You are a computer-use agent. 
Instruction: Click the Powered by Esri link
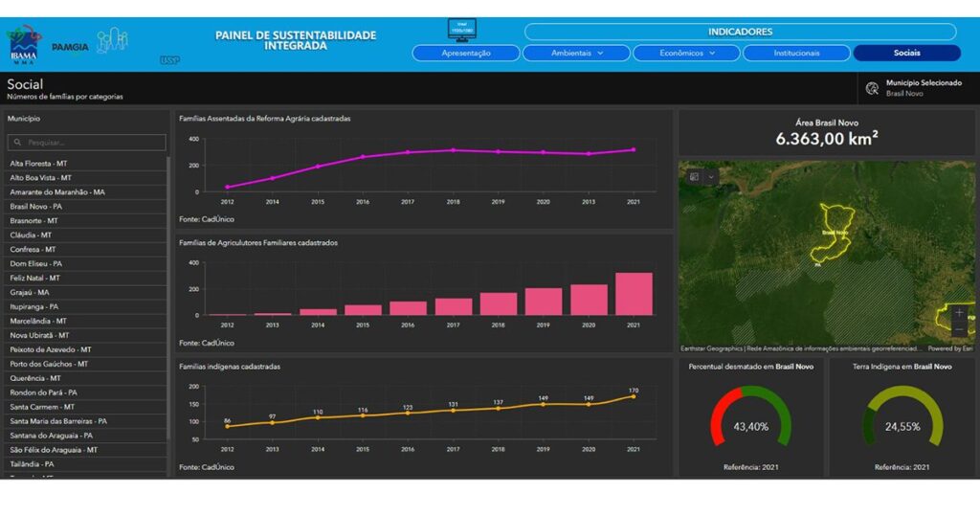[x=949, y=348]
